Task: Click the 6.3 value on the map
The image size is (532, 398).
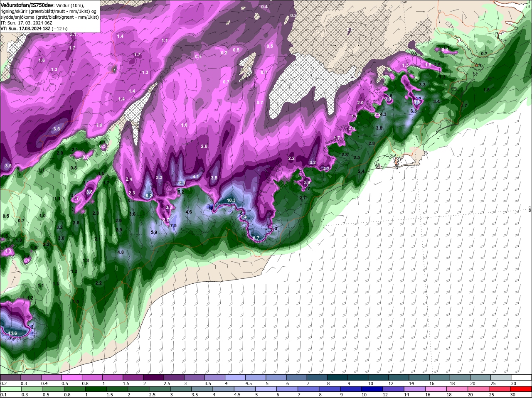Action: (414, 111)
